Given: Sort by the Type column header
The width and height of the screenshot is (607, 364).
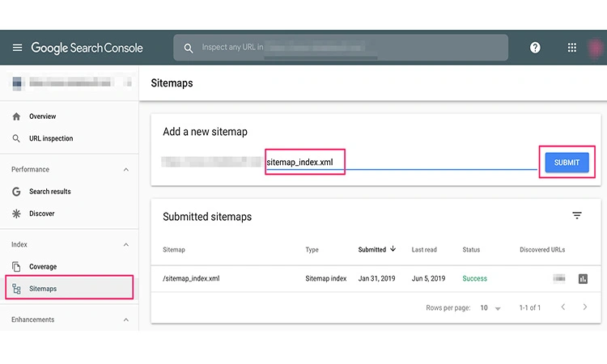Looking at the screenshot, I should [312, 250].
